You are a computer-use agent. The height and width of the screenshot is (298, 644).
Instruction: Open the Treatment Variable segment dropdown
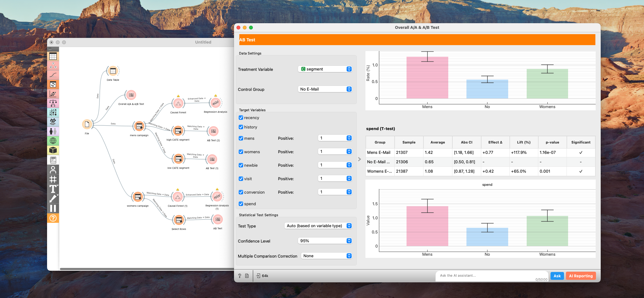325,69
